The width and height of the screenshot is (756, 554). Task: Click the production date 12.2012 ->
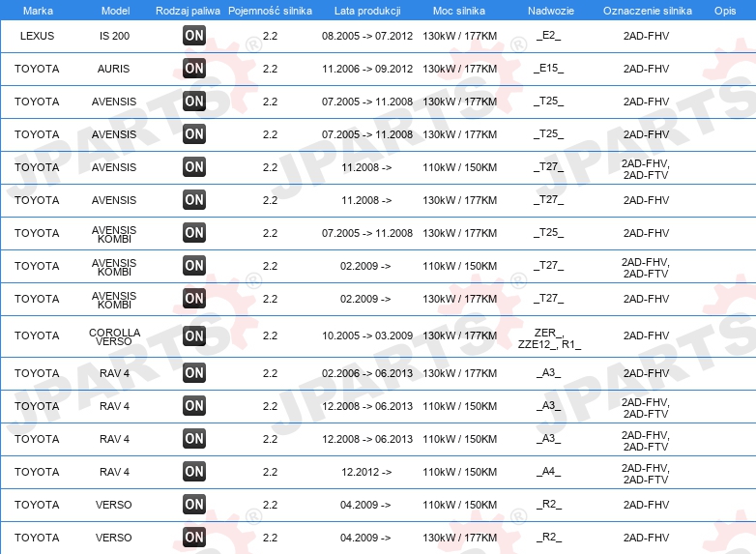pyautogui.click(x=366, y=472)
